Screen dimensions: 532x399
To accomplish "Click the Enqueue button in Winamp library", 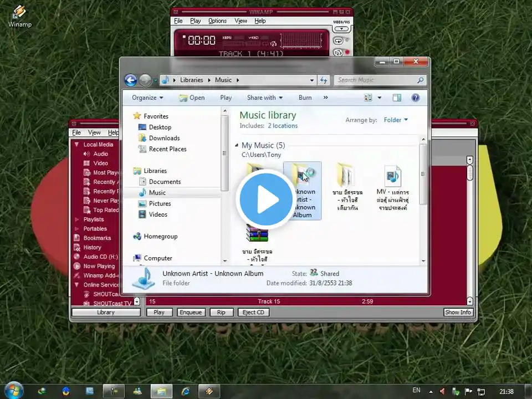I will pos(191,312).
